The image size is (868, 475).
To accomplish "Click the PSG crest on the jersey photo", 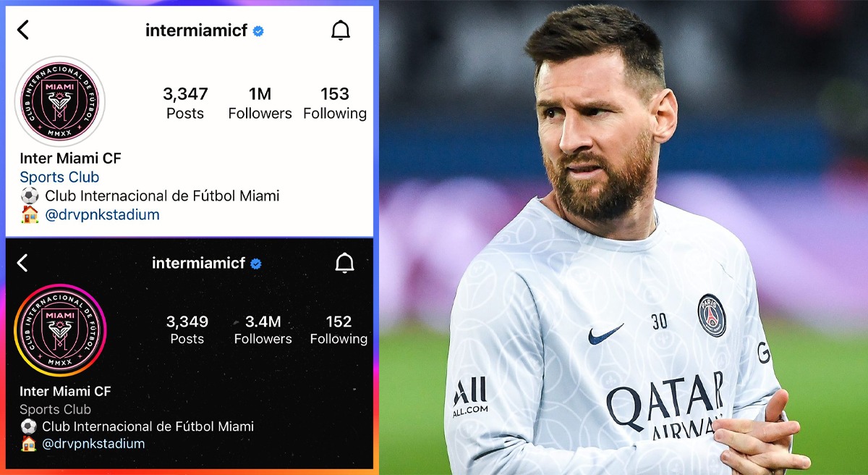I will 712,315.
